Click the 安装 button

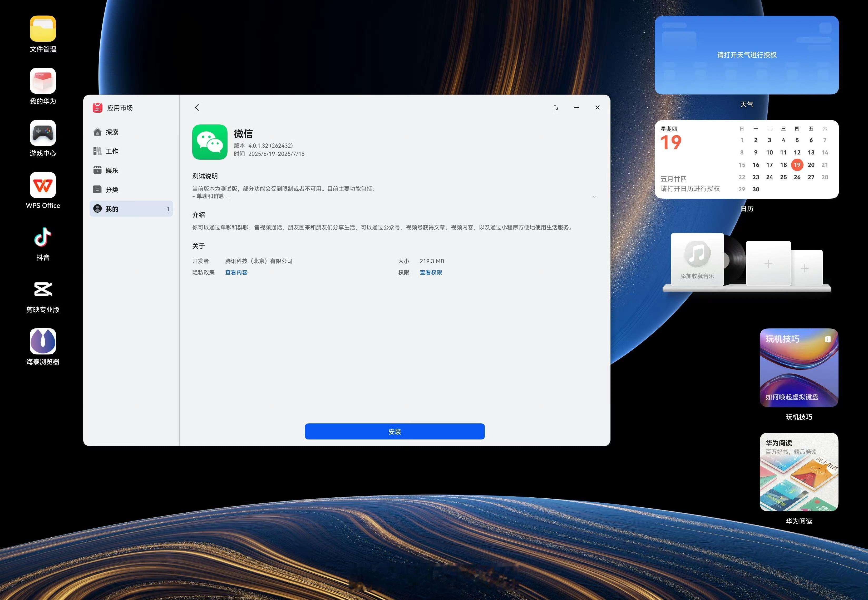coord(395,432)
